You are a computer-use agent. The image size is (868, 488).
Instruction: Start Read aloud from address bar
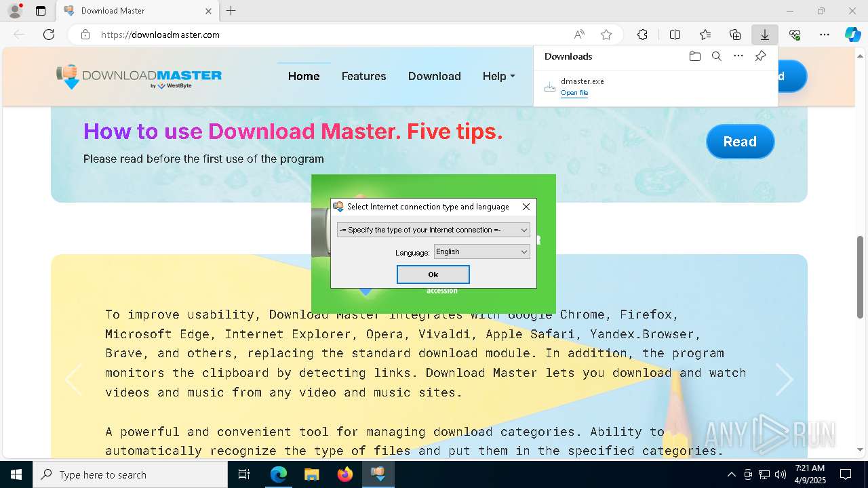[x=579, y=35]
